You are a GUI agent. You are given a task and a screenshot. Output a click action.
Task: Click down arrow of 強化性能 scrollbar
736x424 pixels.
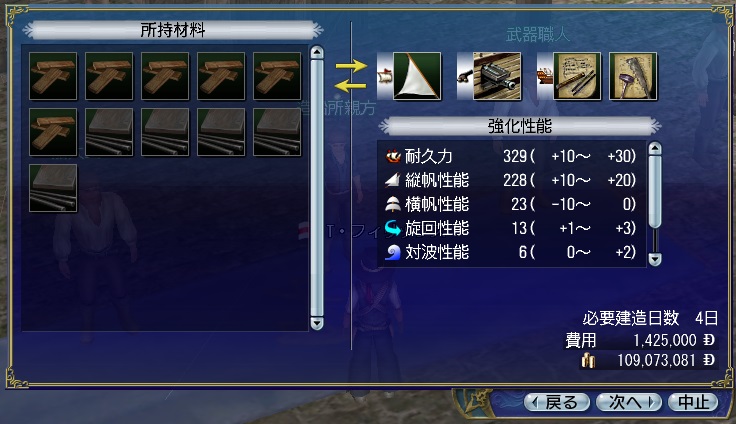[x=655, y=259]
